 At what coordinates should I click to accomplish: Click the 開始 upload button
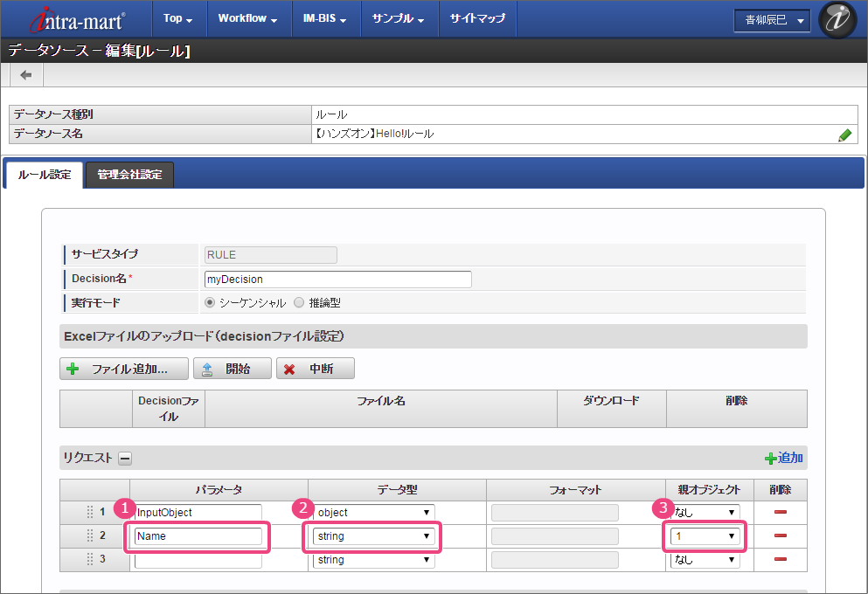[232, 369]
